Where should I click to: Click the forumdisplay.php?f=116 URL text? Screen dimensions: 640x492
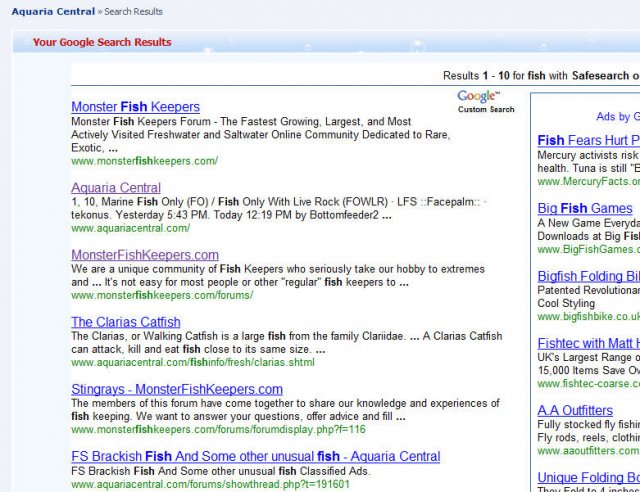(218, 430)
